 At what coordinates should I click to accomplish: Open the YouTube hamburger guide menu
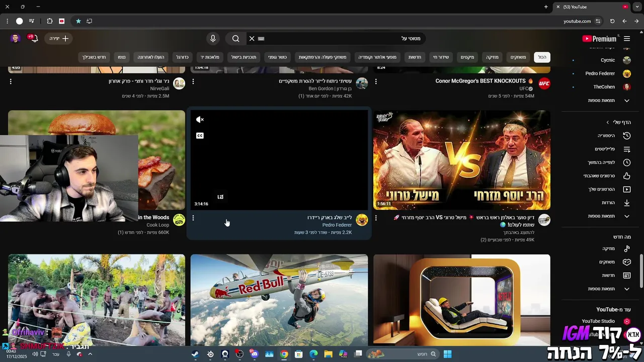coord(627,39)
